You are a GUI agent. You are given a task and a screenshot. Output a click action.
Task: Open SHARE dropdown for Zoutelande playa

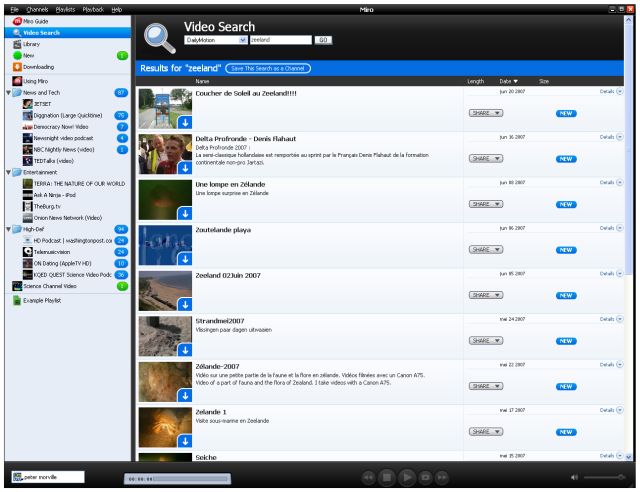486,249
